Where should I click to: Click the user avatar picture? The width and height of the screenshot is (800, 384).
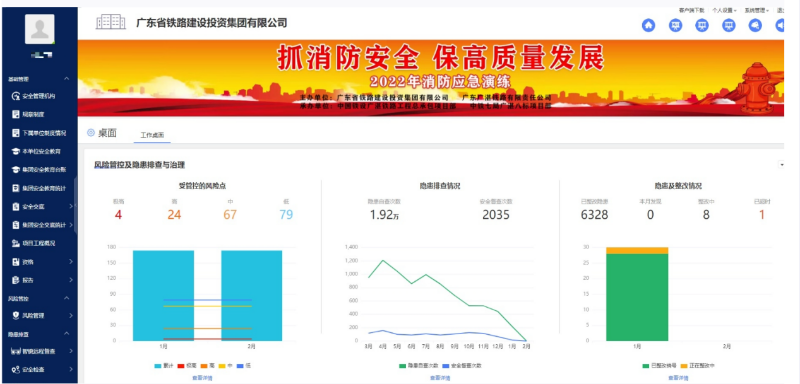tap(40, 29)
